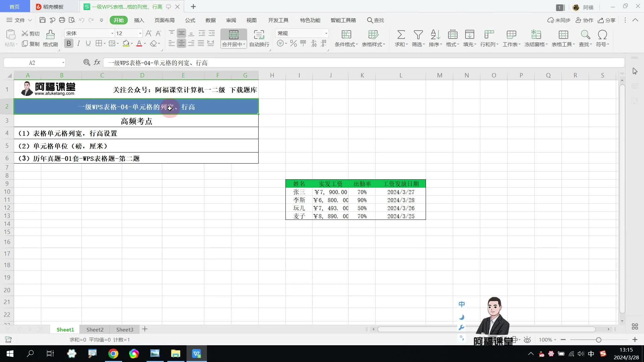Click the AutoSum (求和) icon
644x362 pixels.
401,35
